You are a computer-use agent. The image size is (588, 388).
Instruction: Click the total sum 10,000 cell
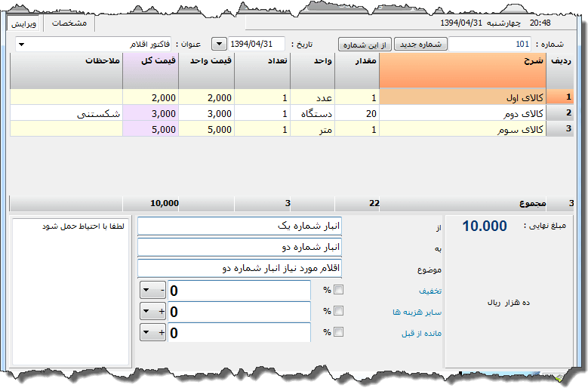[151, 204]
